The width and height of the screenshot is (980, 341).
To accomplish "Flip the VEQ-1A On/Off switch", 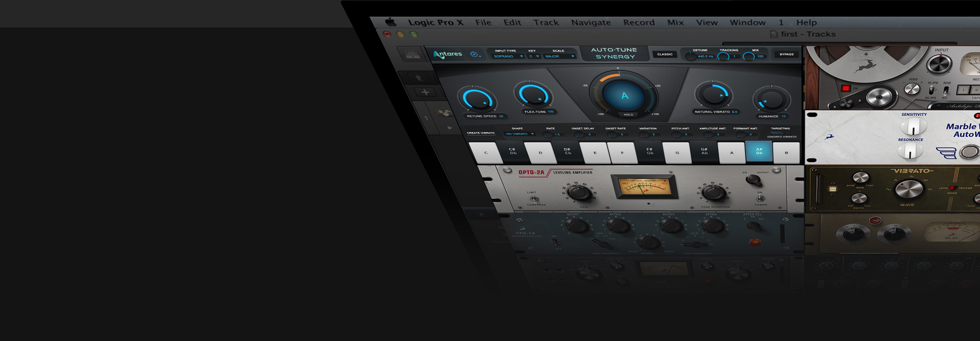I will (x=555, y=241).
